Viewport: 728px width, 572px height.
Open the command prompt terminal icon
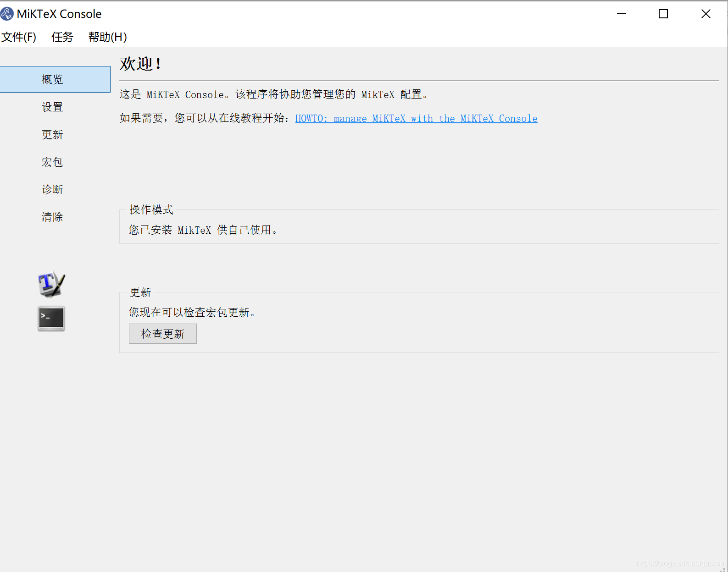click(x=51, y=319)
